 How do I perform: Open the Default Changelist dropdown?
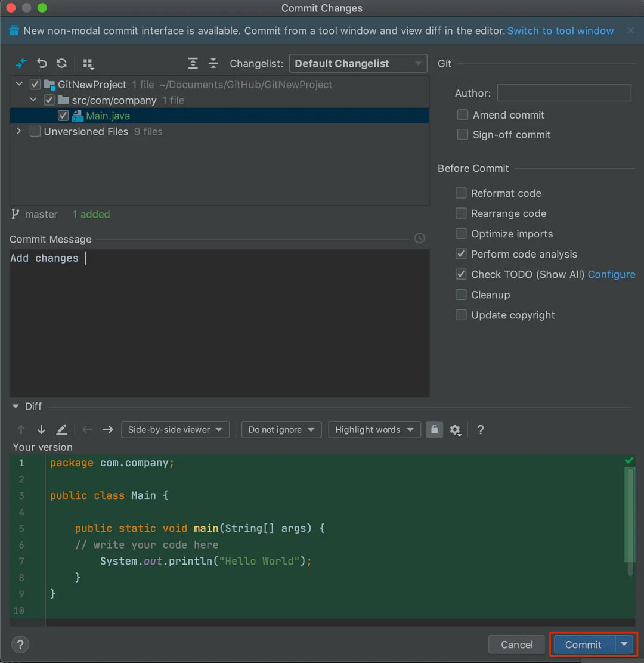pos(358,63)
